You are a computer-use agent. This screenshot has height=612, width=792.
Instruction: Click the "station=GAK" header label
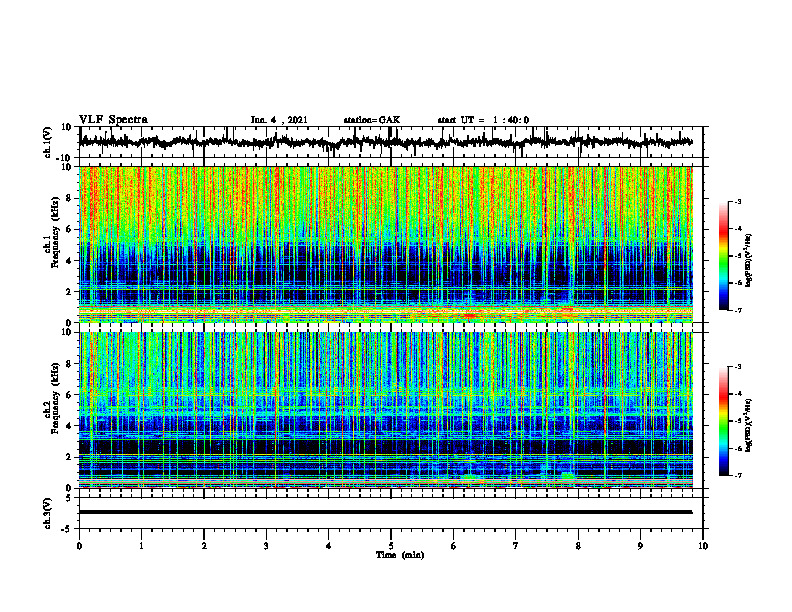tap(372, 120)
